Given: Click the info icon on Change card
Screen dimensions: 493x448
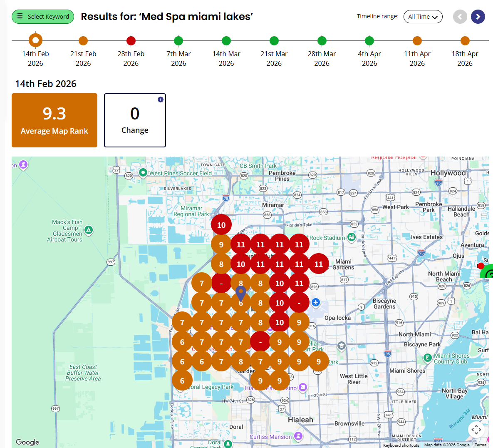Looking at the screenshot, I should coord(161,100).
